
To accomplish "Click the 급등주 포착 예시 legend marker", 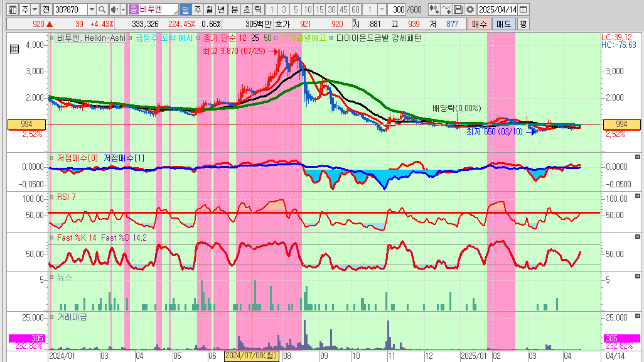I will (131, 38).
